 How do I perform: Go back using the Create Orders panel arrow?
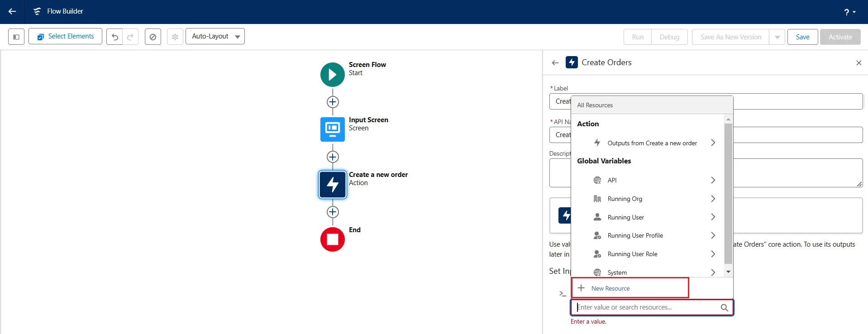click(x=555, y=63)
